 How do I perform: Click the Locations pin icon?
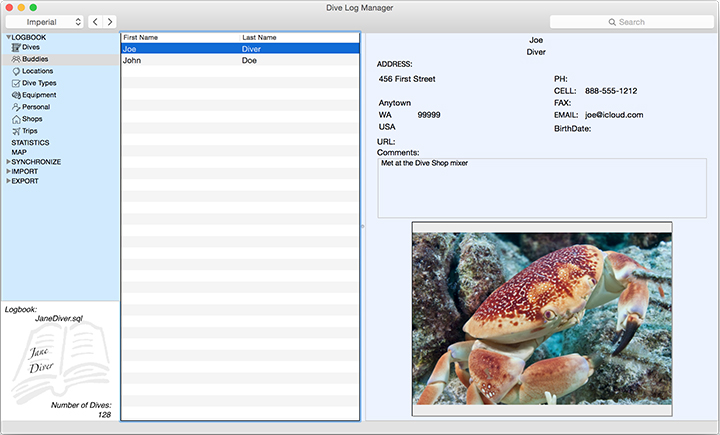tap(16, 71)
